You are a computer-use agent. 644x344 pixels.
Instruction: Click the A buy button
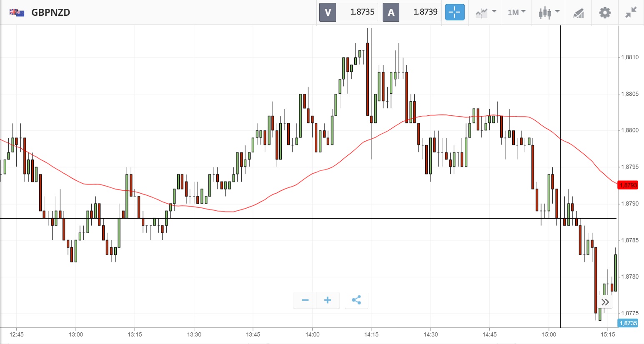pos(391,12)
